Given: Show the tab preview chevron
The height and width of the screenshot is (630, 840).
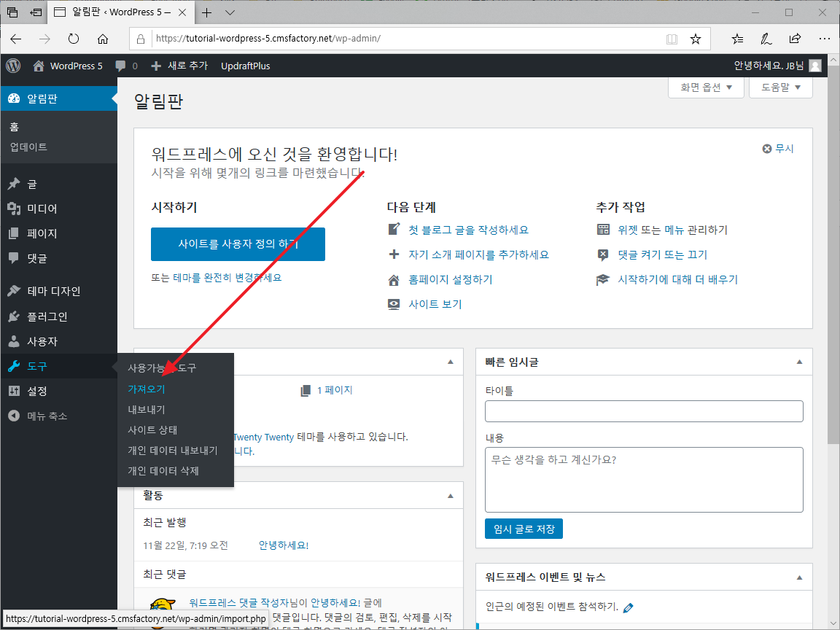Looking at the screenshot, I should click(230, 12).
